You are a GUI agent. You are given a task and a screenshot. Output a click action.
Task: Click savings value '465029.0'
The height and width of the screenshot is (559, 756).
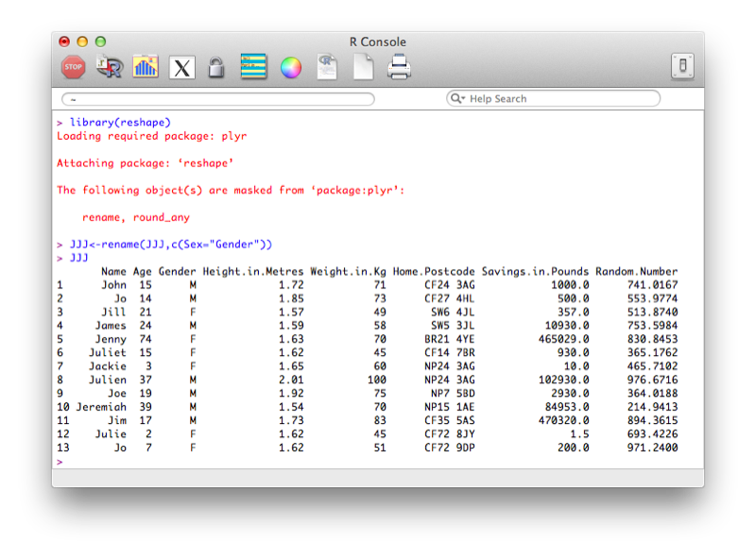[x=563, y=339]
